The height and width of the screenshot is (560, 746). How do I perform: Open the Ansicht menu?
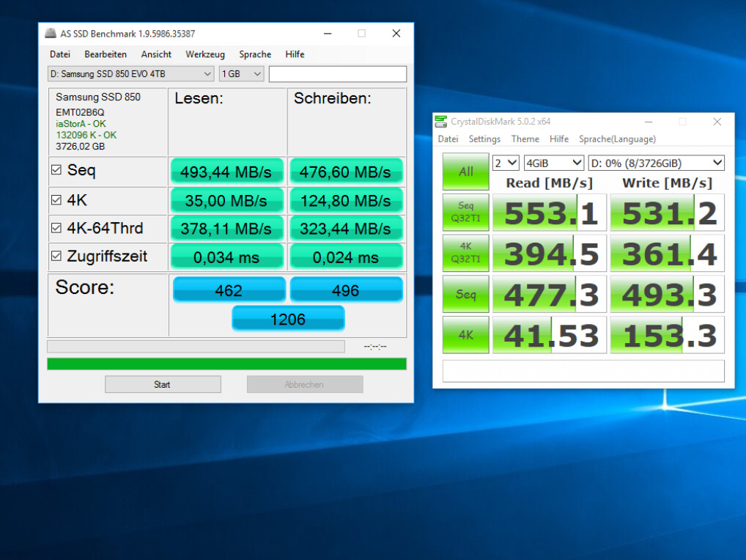(156, 54)
